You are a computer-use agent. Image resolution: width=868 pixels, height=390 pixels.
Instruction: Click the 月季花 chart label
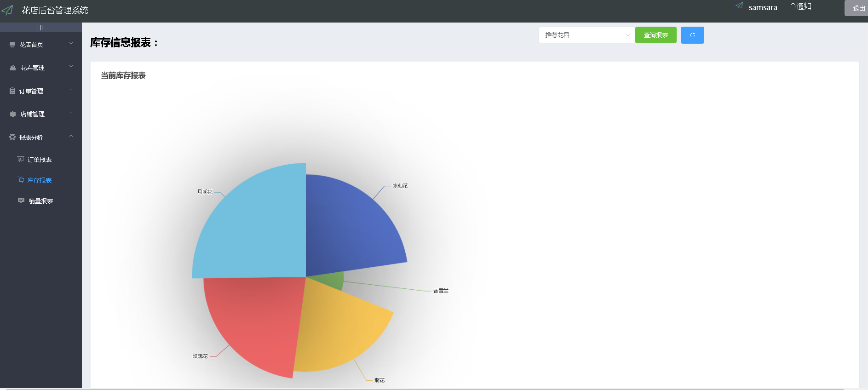(x=205, y=192)
